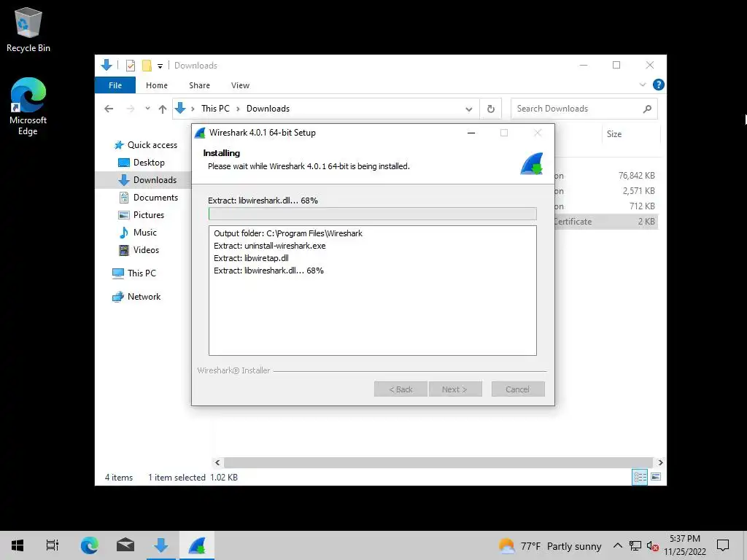Screen dimensions: 747x560
Task: Launch Edge from the taskbar
Action: coord(89,545)
